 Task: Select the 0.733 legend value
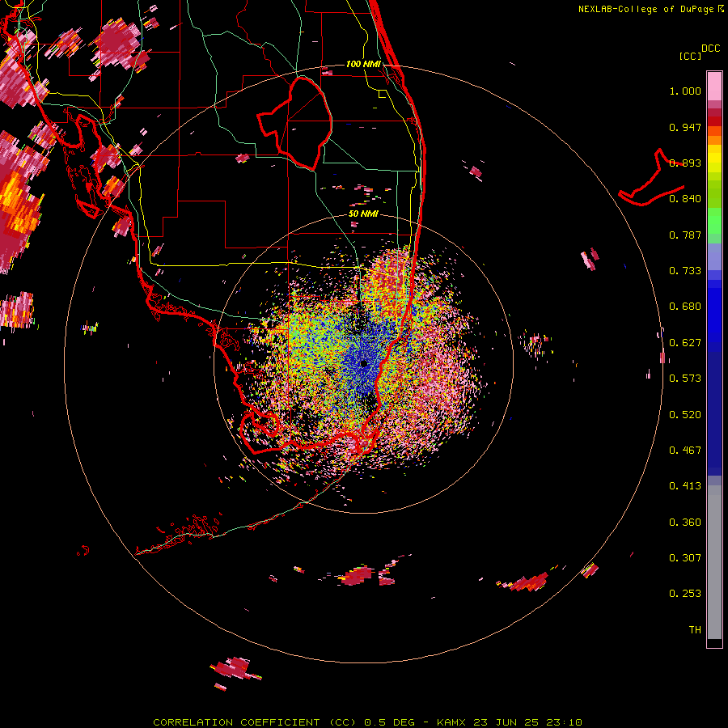[x=685, y=271]
